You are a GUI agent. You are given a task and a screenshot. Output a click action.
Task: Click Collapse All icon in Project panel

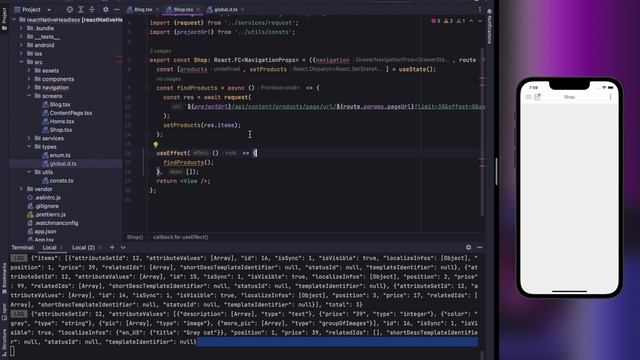click(x=92, y=9)
